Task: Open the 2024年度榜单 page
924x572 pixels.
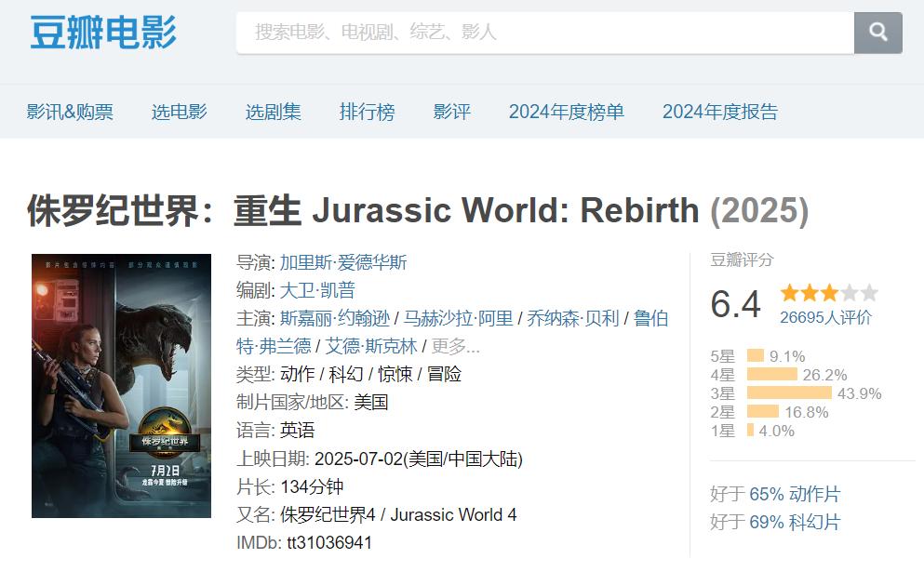Action: tap(567, 112)
